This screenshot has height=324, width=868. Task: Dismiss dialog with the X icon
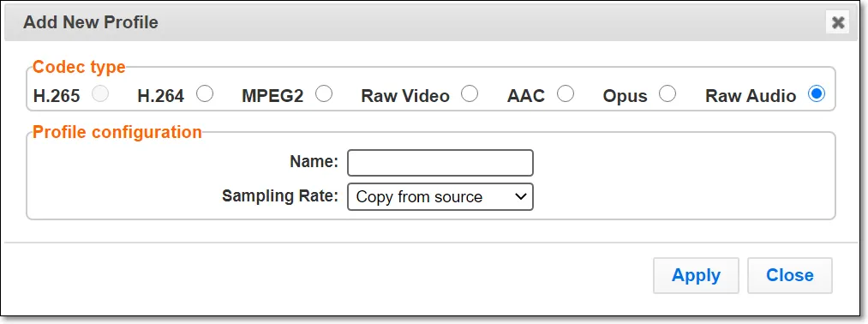(x=838, y=22)
